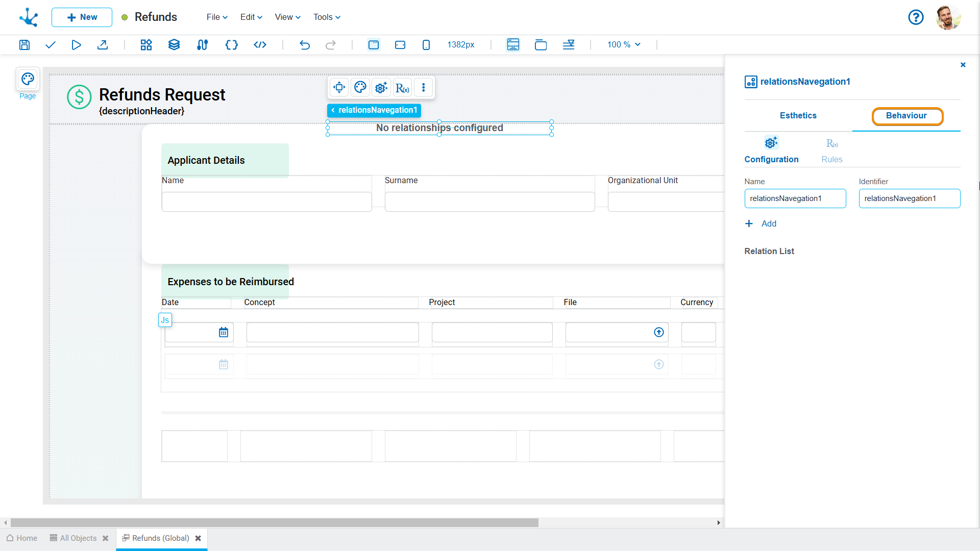Click the Save icon in toolbar

pos(24,45)
